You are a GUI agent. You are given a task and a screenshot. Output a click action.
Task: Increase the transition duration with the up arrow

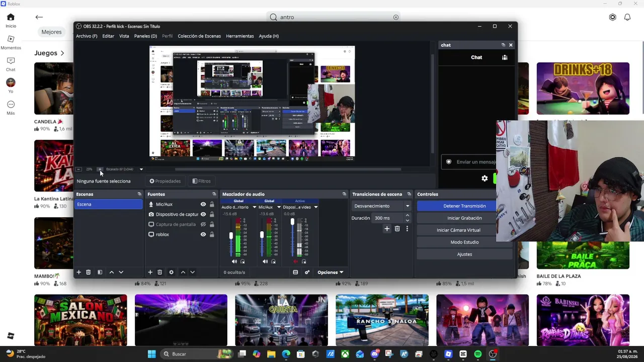407,216
